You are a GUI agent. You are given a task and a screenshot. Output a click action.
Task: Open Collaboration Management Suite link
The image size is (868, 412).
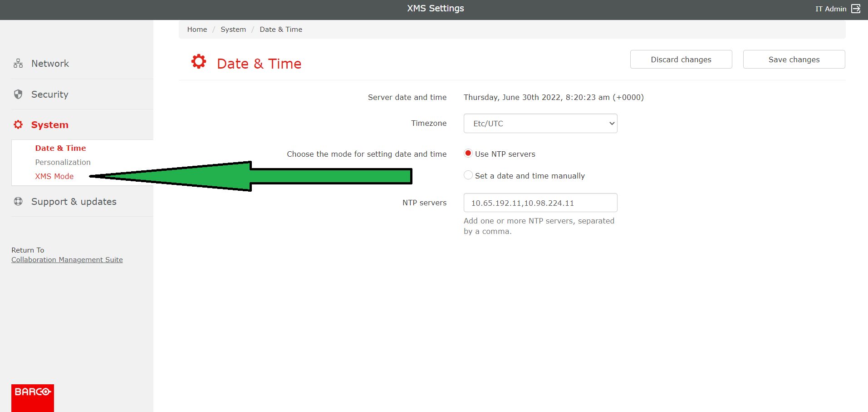[67, 260]
